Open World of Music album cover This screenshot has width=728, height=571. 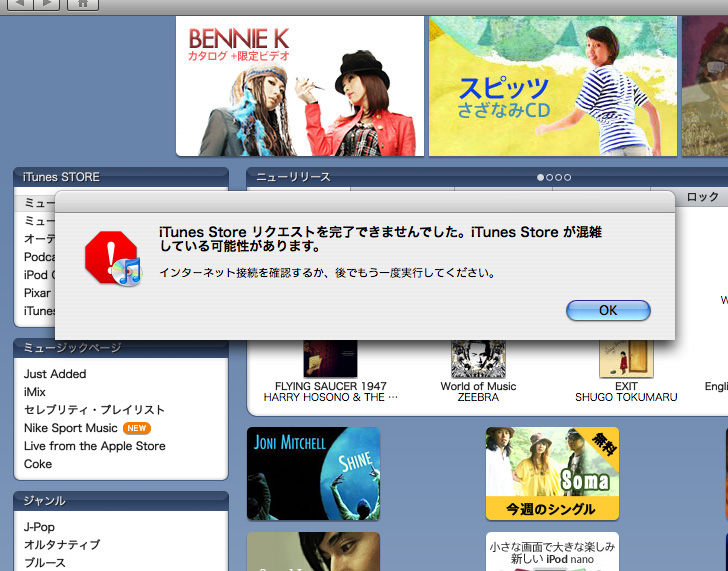coord(478,359)
